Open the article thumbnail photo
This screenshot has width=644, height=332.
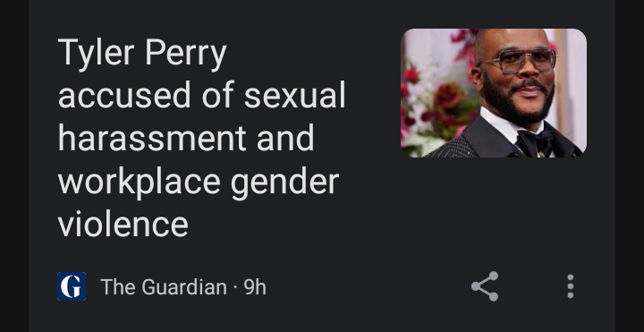click(x=494, y=93)
